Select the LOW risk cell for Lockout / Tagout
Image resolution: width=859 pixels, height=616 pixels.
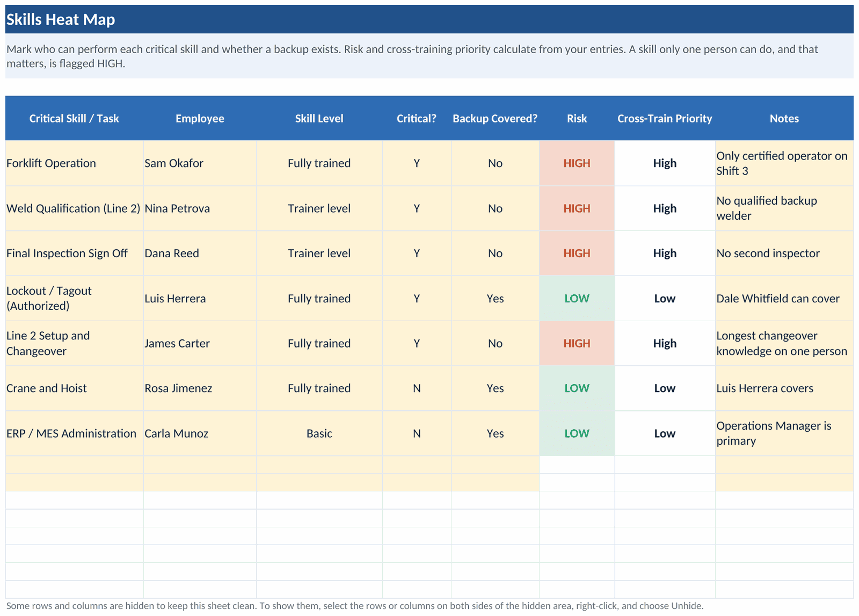coord(577,299)
